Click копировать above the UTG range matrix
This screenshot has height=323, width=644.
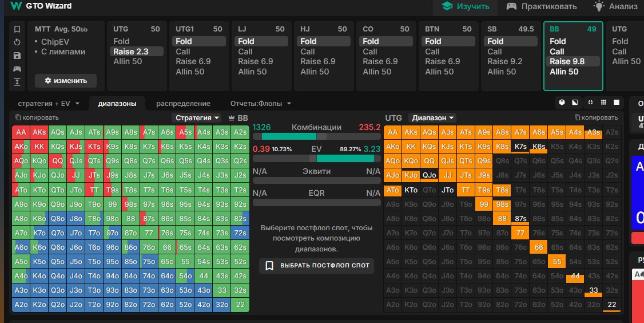[596, 117]
